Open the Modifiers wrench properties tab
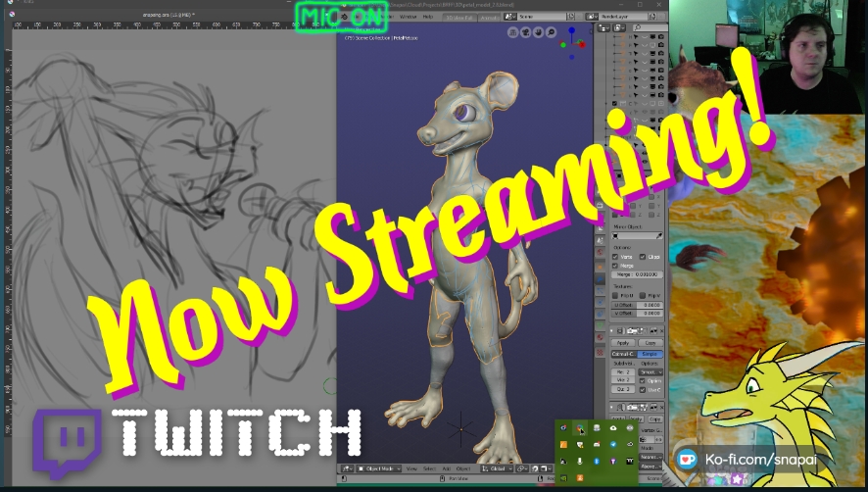 click(600, 278)
